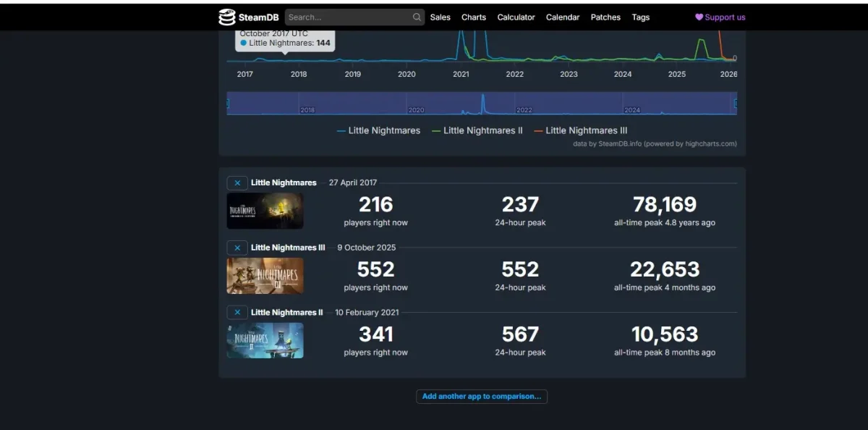Remove Little Nightmares II from comparison
The width and height of the screenshot is (868, 430).
[x=237, y=313]
